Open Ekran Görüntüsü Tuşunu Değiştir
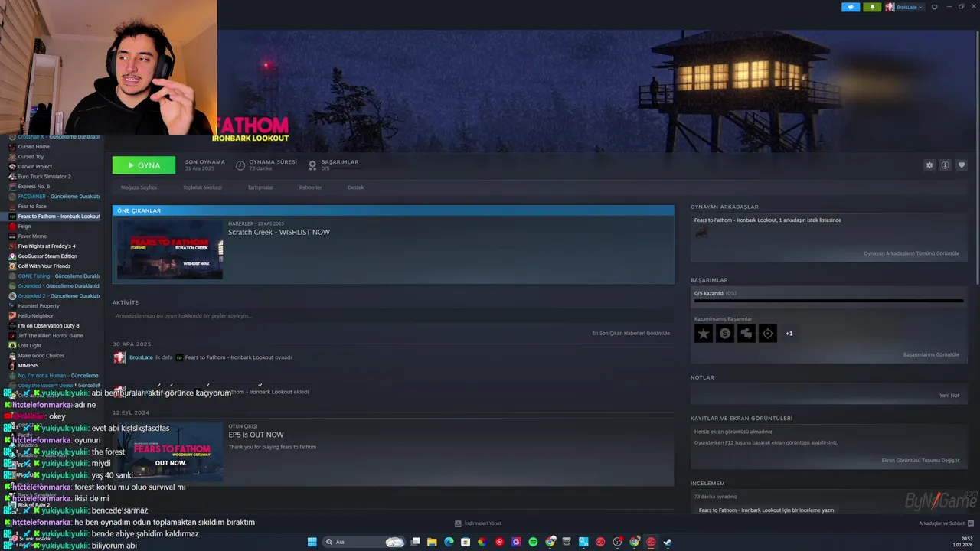The height and width of the screenshot is (551, 980). click(x=920, y=461)
